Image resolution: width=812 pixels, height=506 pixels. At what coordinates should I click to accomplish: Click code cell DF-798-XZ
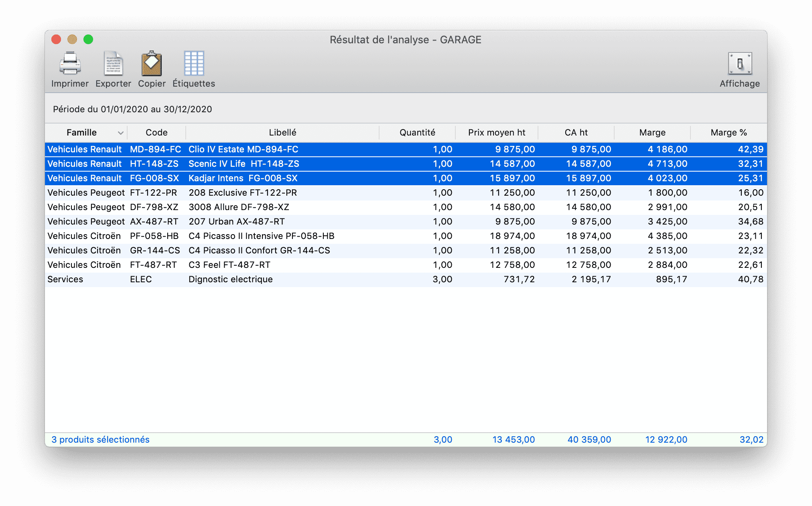(x=154, y=207)
